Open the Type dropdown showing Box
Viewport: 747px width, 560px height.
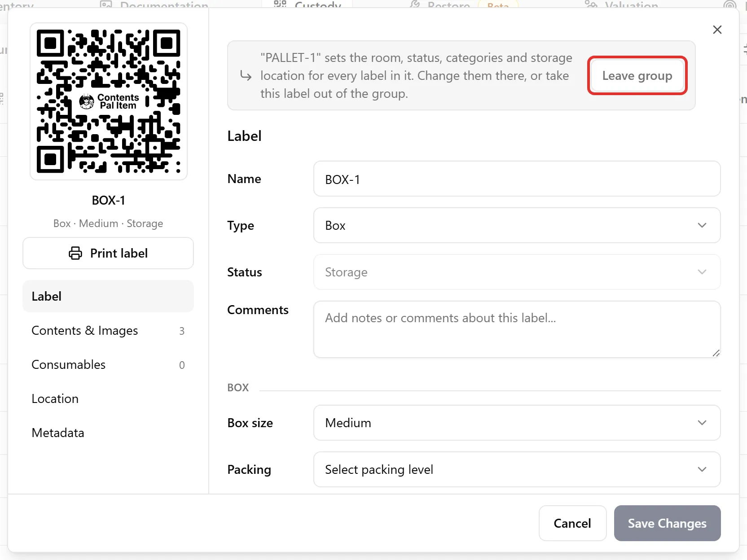517,225
